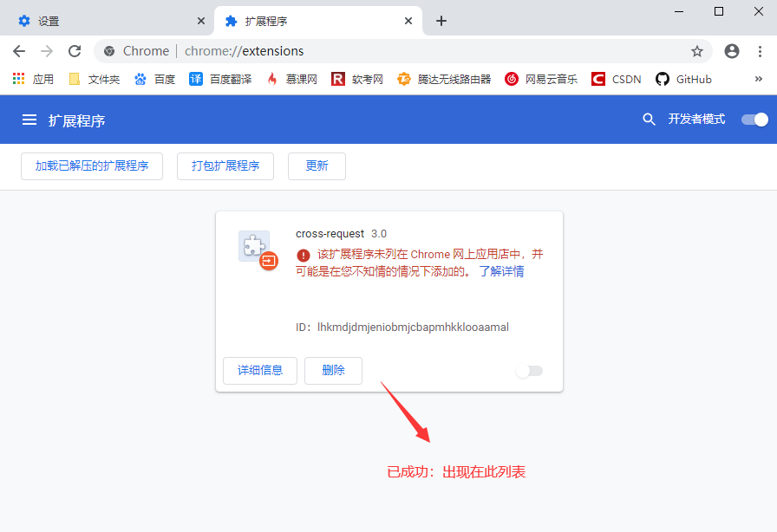Click the Chrome profile avatar icon

coord(731,51)
